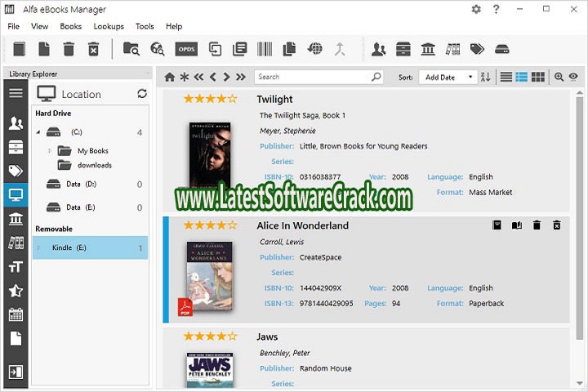Image resolution: width=588 pixels, height=392 pixels.
Task: Click the stacked pages list toolbar icon
Action: (239, 49)
